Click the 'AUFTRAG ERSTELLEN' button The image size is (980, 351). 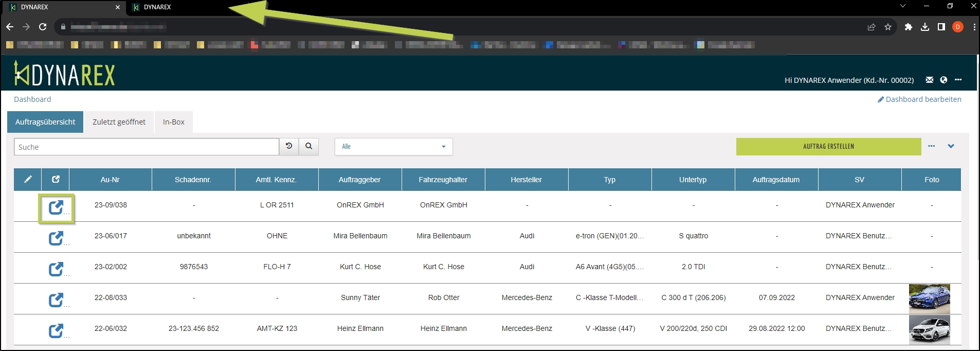(x=828, y=147)
